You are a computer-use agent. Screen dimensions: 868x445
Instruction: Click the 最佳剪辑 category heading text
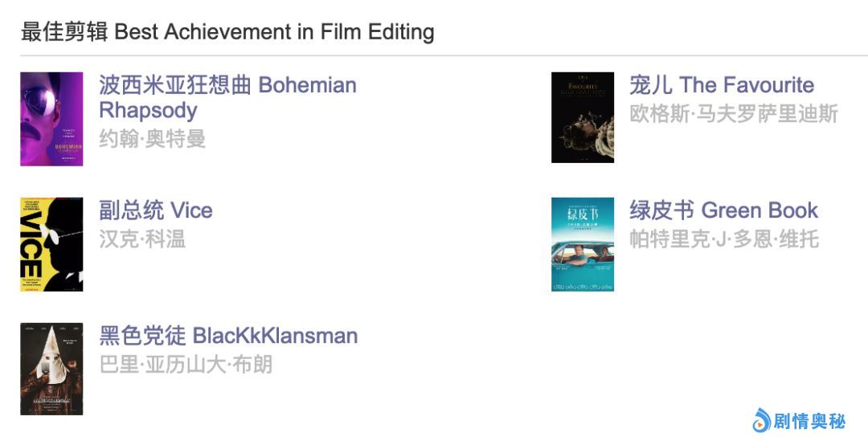[64, 32]
